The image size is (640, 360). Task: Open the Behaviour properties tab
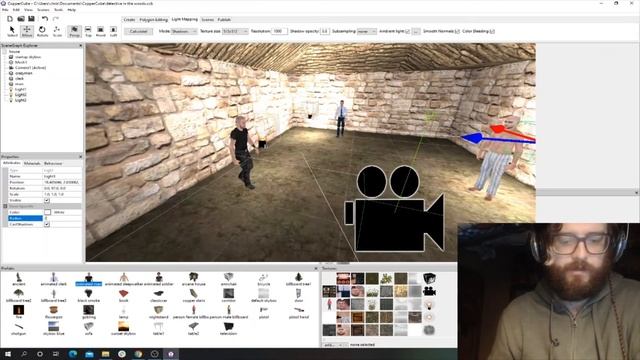[x=53, y=163]
